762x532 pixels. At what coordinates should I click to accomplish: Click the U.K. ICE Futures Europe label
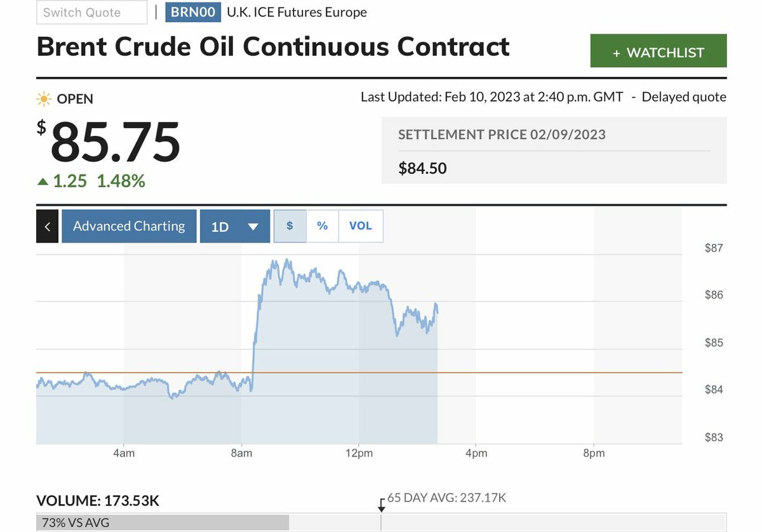(297, 12)
